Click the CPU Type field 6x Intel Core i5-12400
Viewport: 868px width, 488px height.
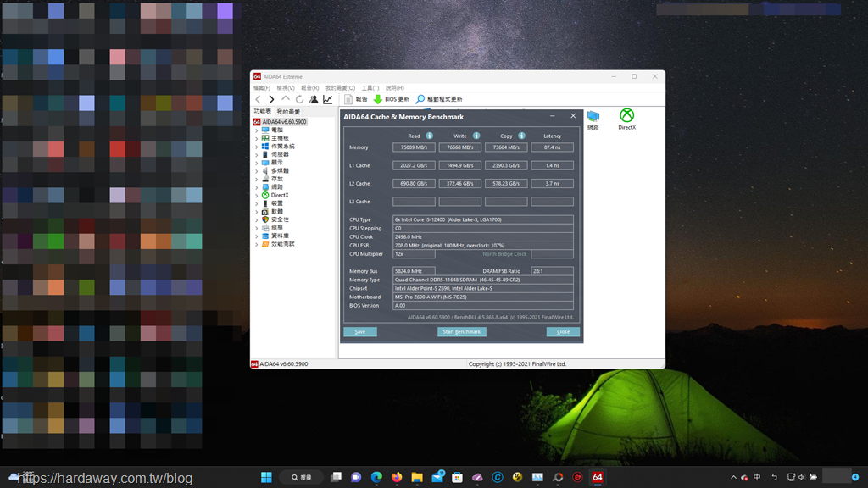482,219
